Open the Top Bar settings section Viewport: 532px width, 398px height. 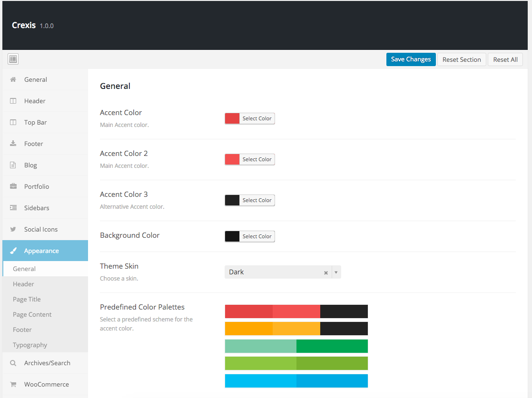[35, 122]
